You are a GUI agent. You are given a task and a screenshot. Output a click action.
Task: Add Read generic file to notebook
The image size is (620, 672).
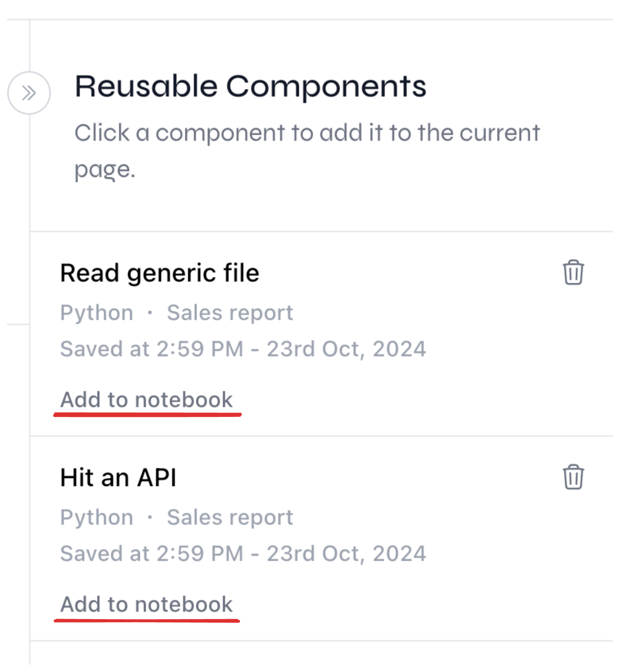(x=147, y=400)
